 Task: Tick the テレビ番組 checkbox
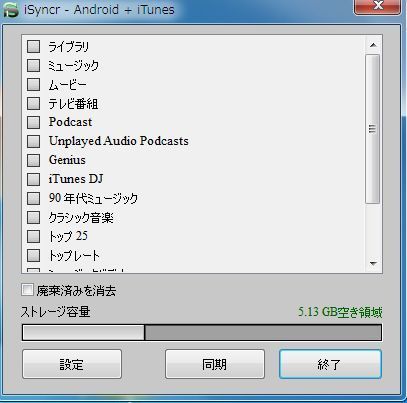[33, 104]
